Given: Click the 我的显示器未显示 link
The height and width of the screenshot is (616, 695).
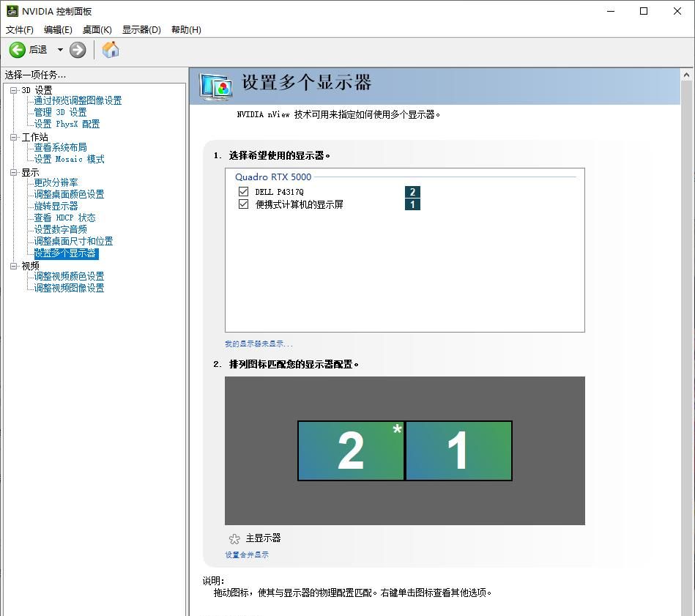Looking at the screenshot, I should (260, 344).
